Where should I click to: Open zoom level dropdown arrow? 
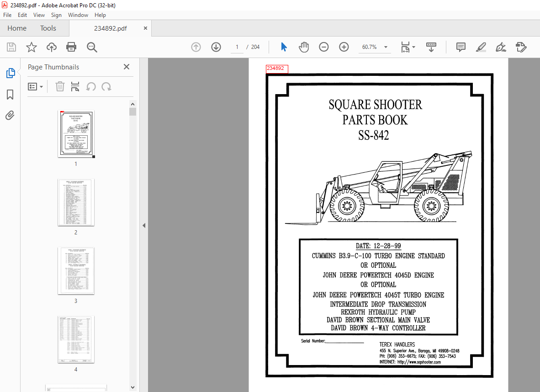click(x=386, y=47)
